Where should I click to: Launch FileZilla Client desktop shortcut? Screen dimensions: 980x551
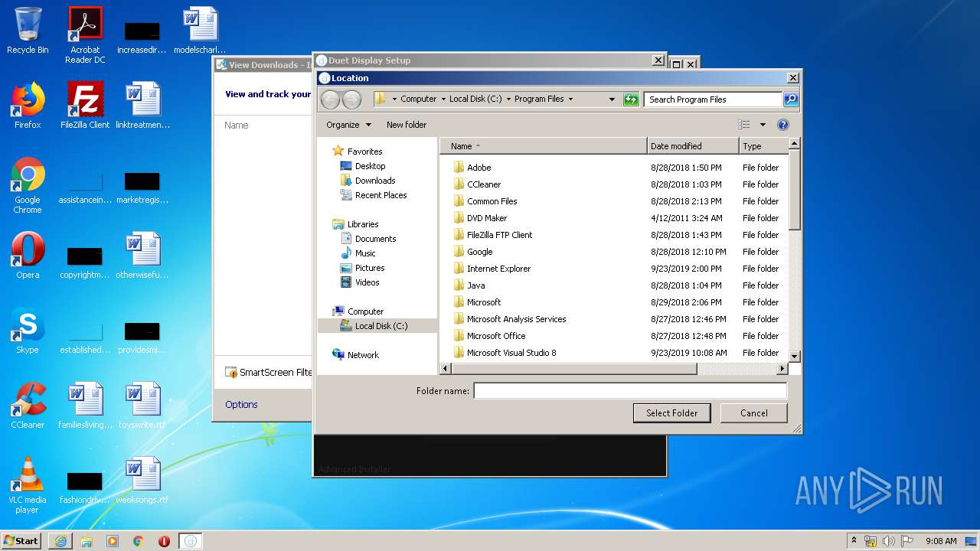(x=85, y=105)
